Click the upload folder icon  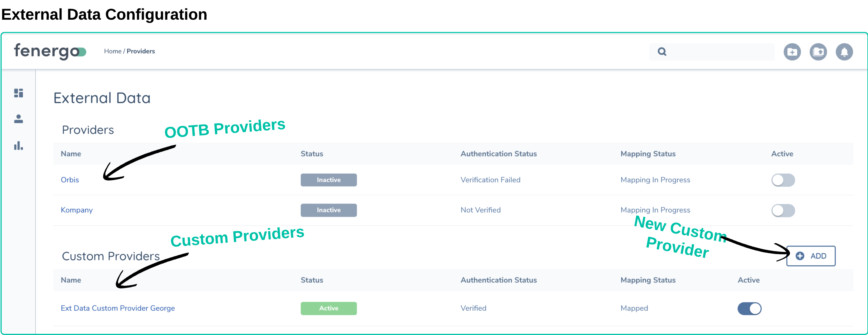(818, 52)
